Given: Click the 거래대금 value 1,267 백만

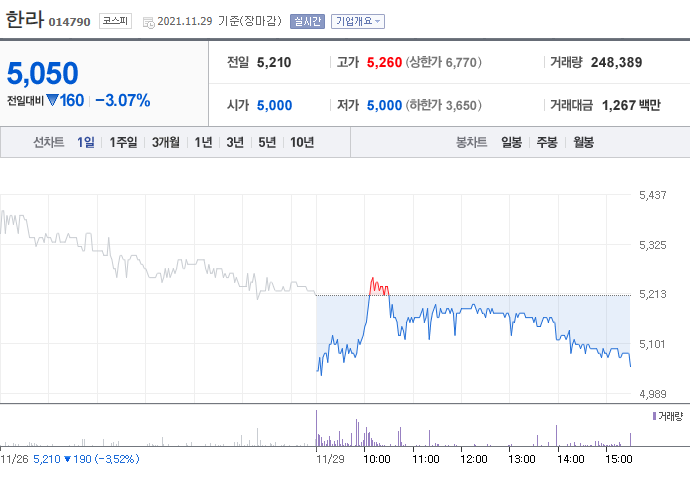Looking at the screenshot, I should coord(631,105).
